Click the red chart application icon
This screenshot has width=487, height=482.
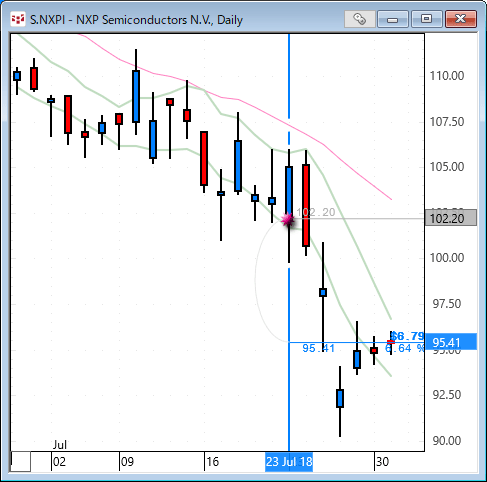18,19
